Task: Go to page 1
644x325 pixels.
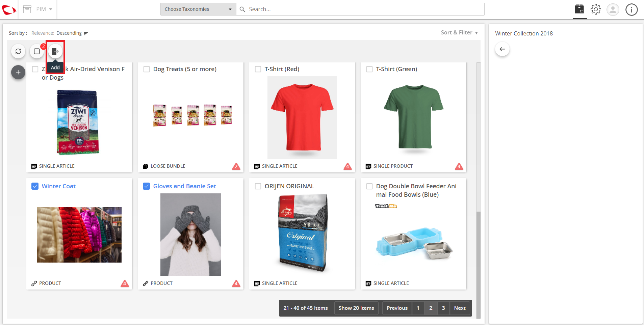Action: click(x=418, y=308)
